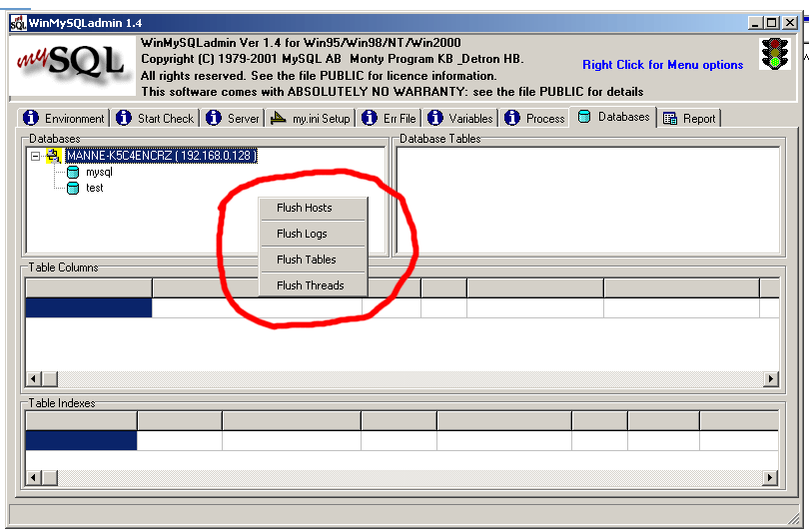809x532 pixels.
Task: Go to the my.ini Setup tab
Action: pyautogui.click(x=311, y=118)
